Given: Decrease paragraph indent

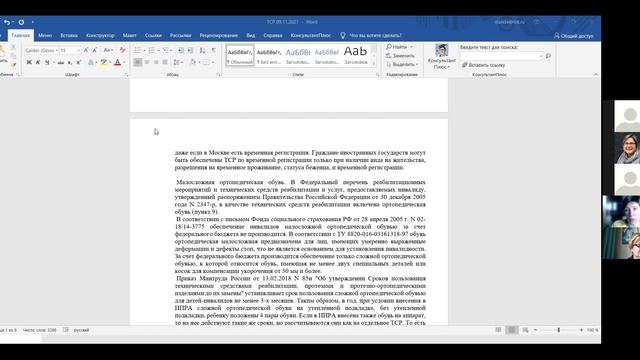Looking at the screenshot, I should coord(181,50).
